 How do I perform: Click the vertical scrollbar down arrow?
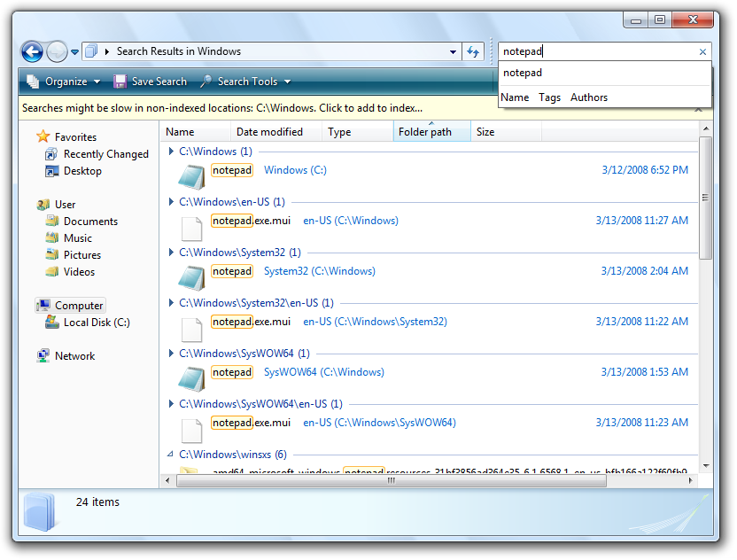pos(705,466)
